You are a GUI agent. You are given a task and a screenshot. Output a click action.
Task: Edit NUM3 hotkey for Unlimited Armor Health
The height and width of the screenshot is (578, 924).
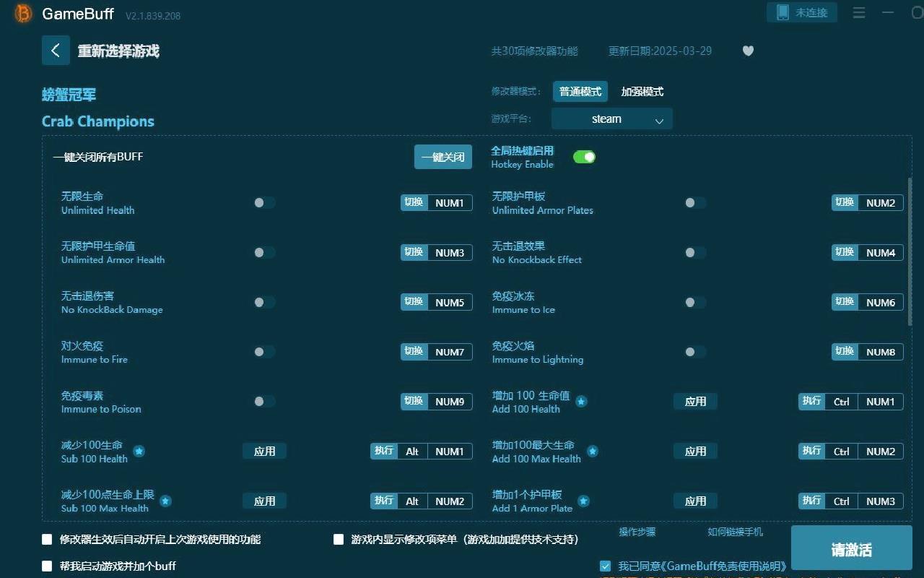click(x=450, y=252)
